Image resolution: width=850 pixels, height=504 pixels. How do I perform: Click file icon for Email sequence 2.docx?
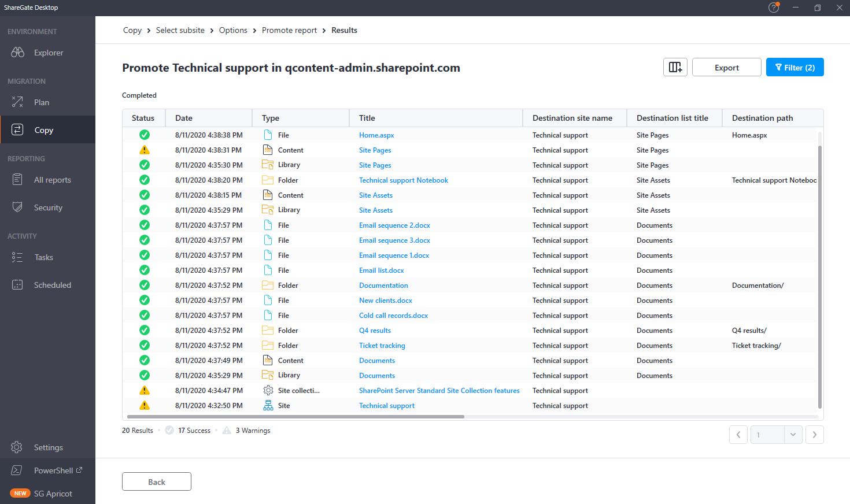[268, 225]
